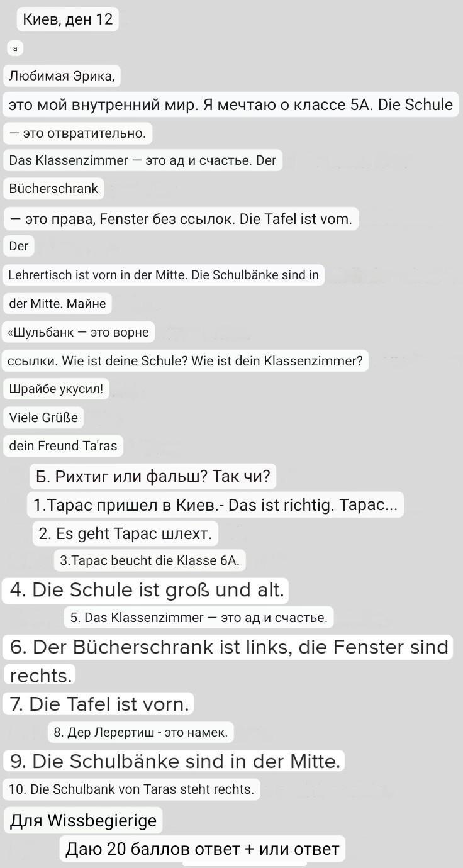Click the 'Любимая Эрика,' greeting line
The image size is (463, 868).
pos(62,77)
